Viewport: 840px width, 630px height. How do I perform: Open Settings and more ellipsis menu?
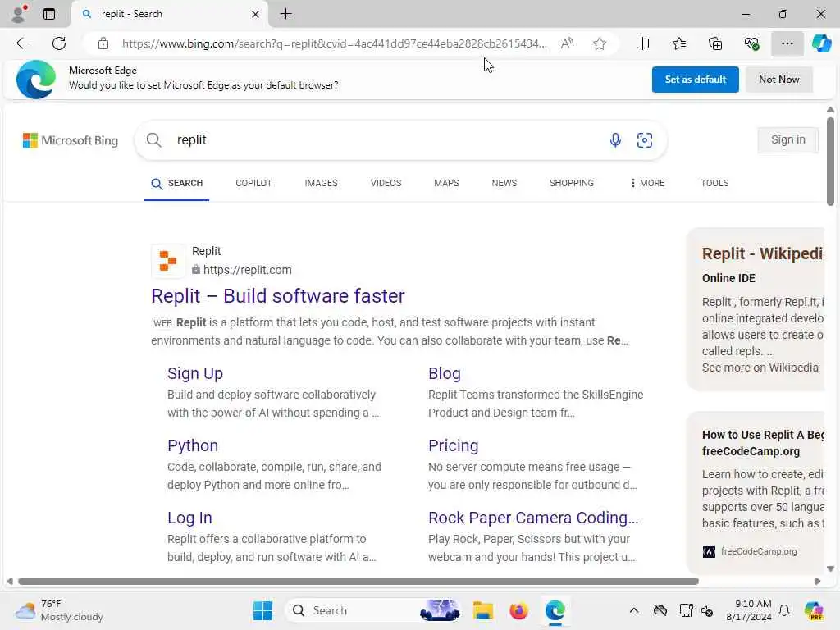click(x=787, y=43)
